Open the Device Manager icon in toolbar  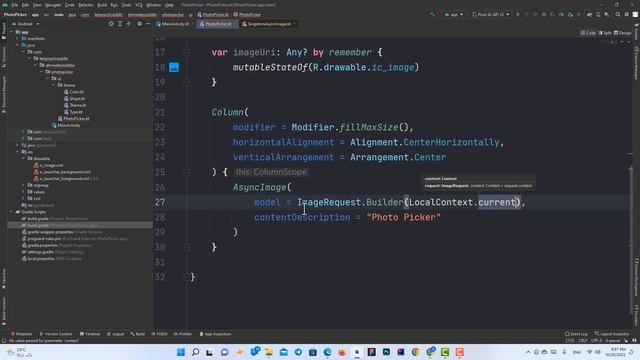coord(598,14)
